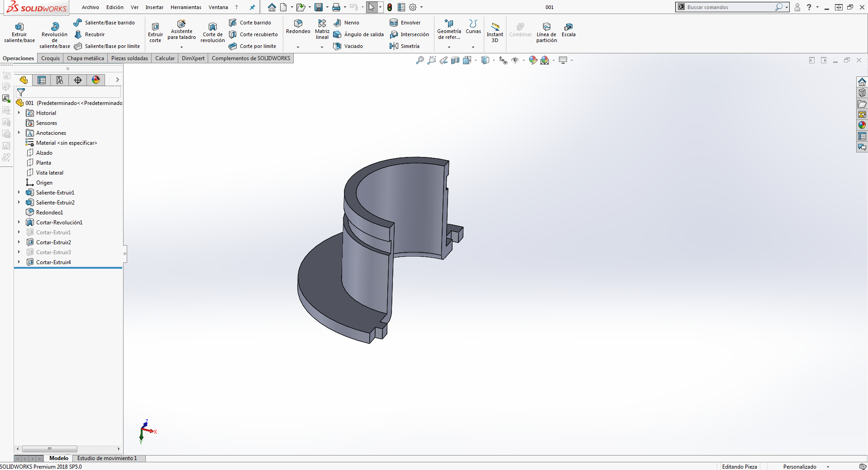Open the Asistente para taladro tool
This screenshot has width=868, height=470.
pyautogui.click(x=181, y=30)
